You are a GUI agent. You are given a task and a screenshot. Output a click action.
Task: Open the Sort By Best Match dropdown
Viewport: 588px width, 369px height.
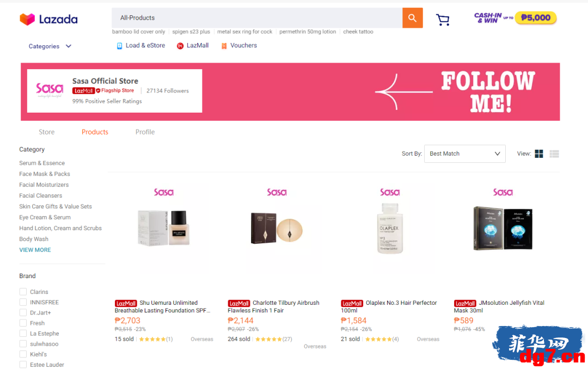pos(464,153)
